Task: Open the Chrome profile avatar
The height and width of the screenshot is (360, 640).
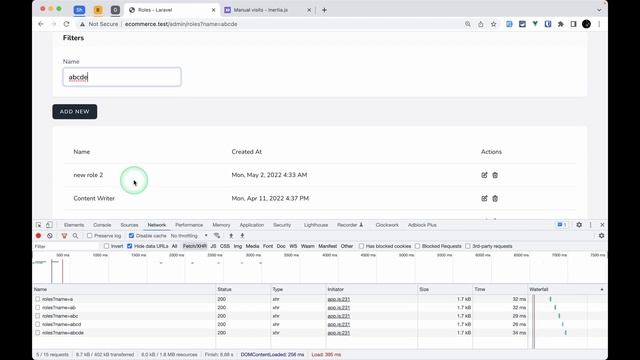Action: coord(587,24)
